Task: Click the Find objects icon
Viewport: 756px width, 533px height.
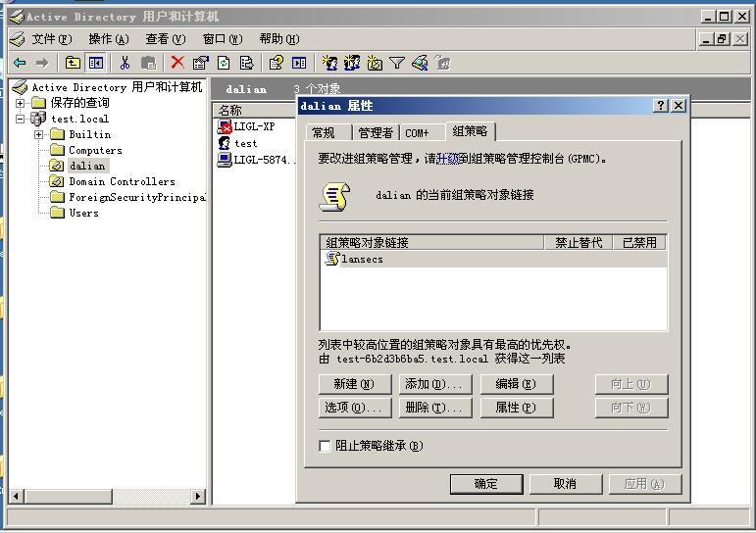Action: coord(420,63)
